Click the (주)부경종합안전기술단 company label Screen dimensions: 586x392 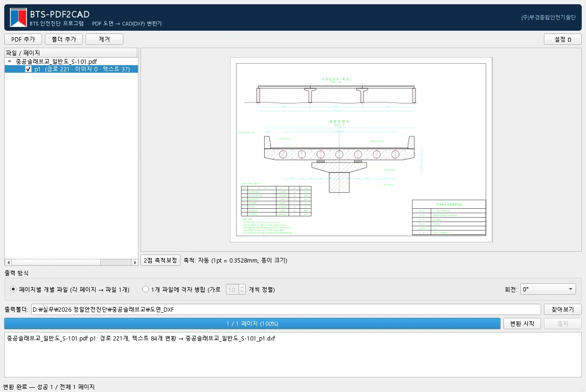tap(549, 17)
